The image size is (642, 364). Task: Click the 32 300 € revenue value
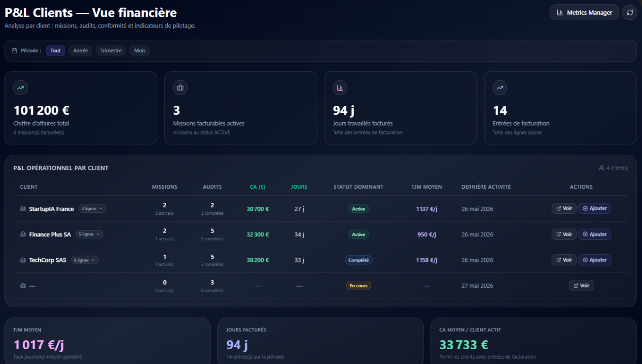258,234
